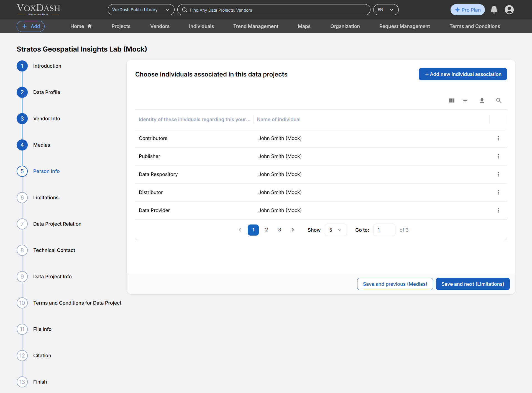Click the Pro Plan badge button
This screenshot has width=532, height=393.
(x=468, y=10)
